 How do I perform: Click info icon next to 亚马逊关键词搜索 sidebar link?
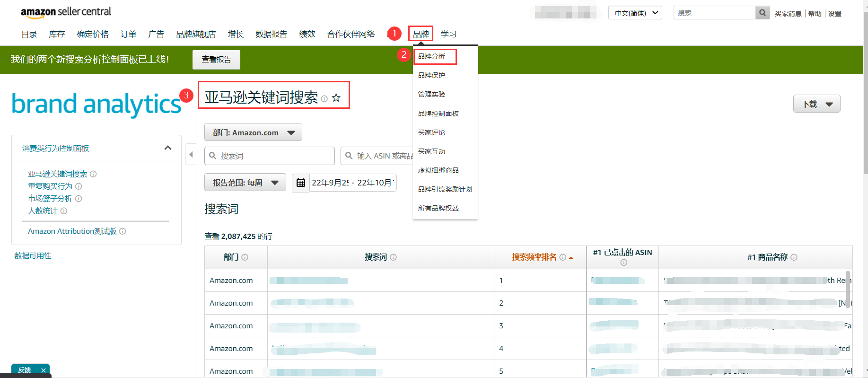pyautogui.click(x=94, y=174)
